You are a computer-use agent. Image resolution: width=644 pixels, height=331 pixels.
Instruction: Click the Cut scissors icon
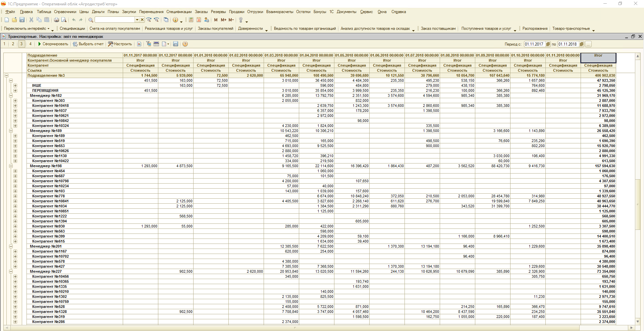tap(31, 20)
